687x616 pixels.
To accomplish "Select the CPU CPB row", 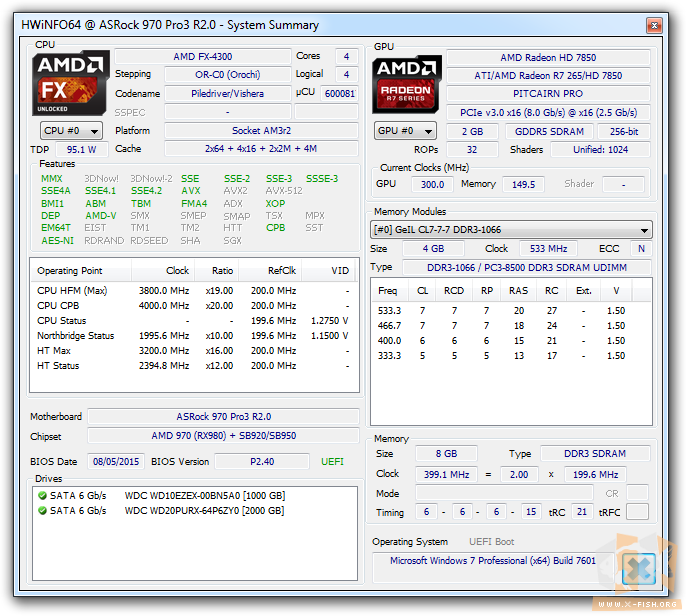I will [x=193, y=306].
